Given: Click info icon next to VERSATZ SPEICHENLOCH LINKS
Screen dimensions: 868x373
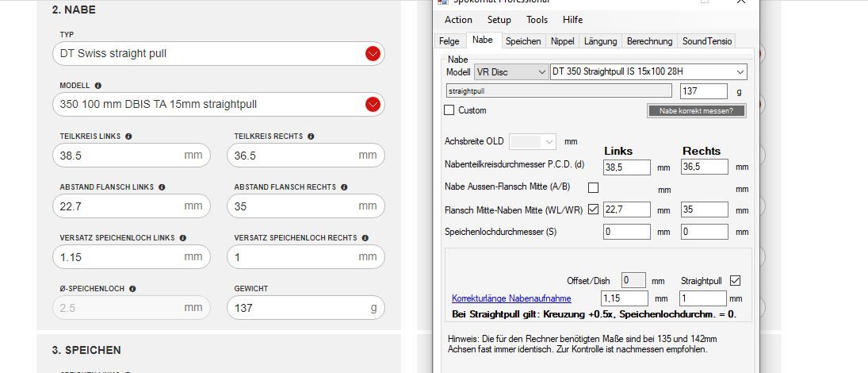Looking at the screenshot, I should 182,238.
